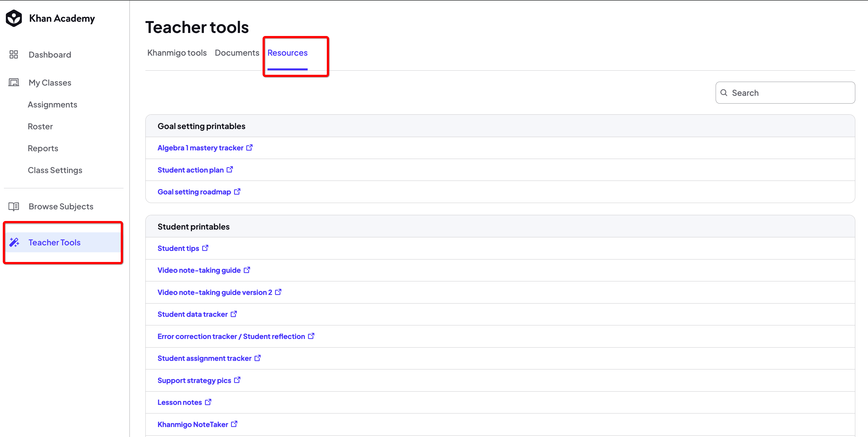Click external-link icon beside Lesson notes
The height and width of the screenshot is (437, 868).
pos(208,402)
